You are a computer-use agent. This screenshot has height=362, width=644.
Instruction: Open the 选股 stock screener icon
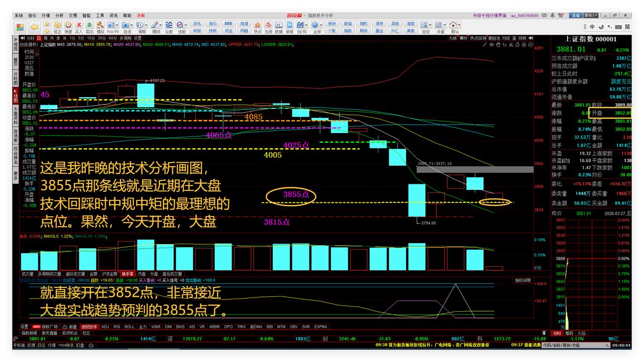[x=180, y=24]
